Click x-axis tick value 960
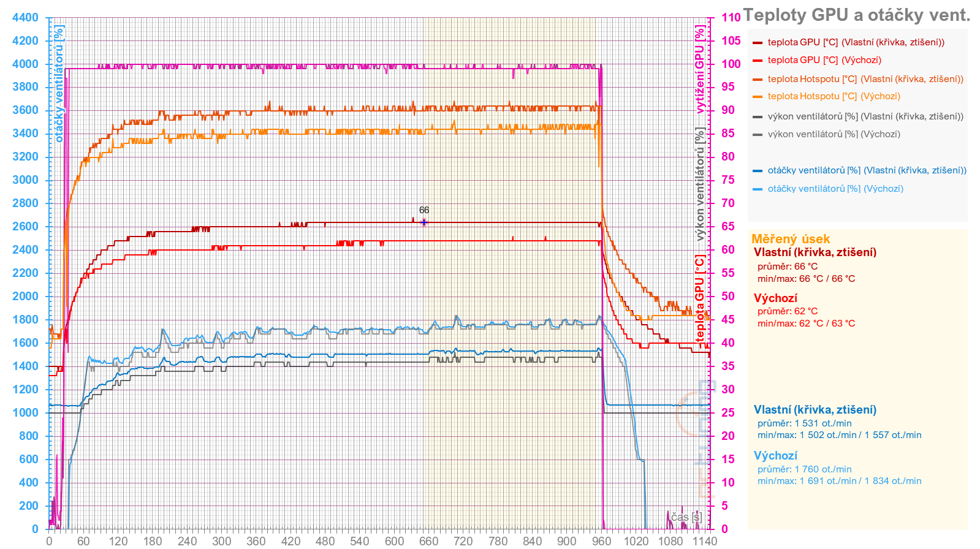This screenshot has height=549, width=980. pyautogui.click(x=601, y=541)
